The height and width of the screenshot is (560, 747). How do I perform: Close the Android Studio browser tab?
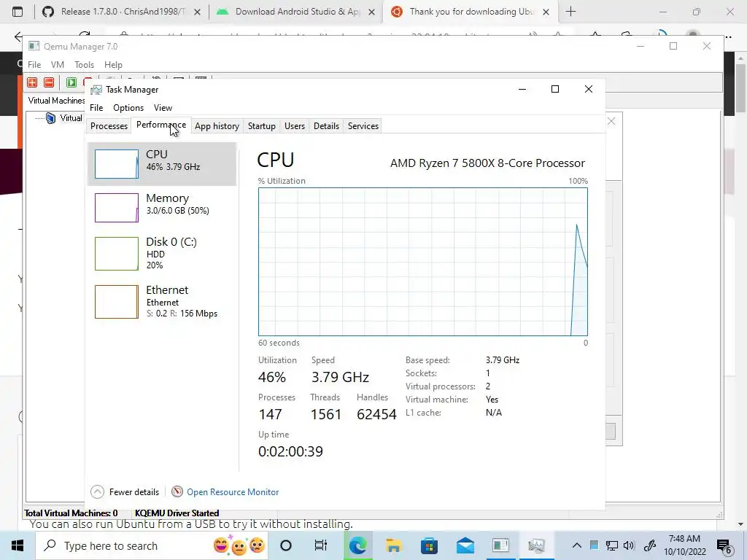click(x=372, y=12)
